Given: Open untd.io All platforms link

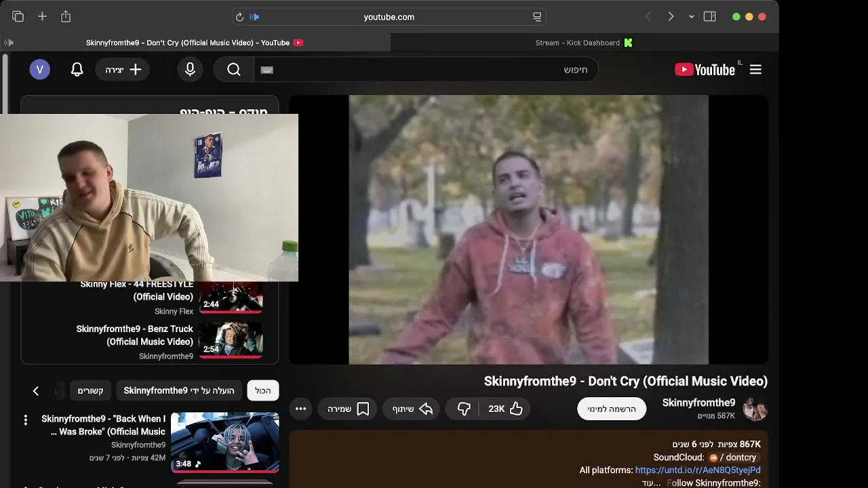Looking at the screenshot, I should pos(698,470).
